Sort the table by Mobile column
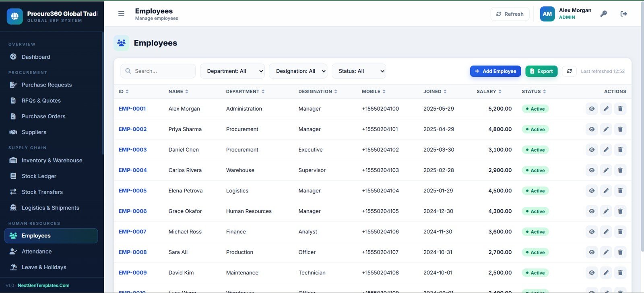This screenshot has height=293, width=644. [x=374, y=92]
